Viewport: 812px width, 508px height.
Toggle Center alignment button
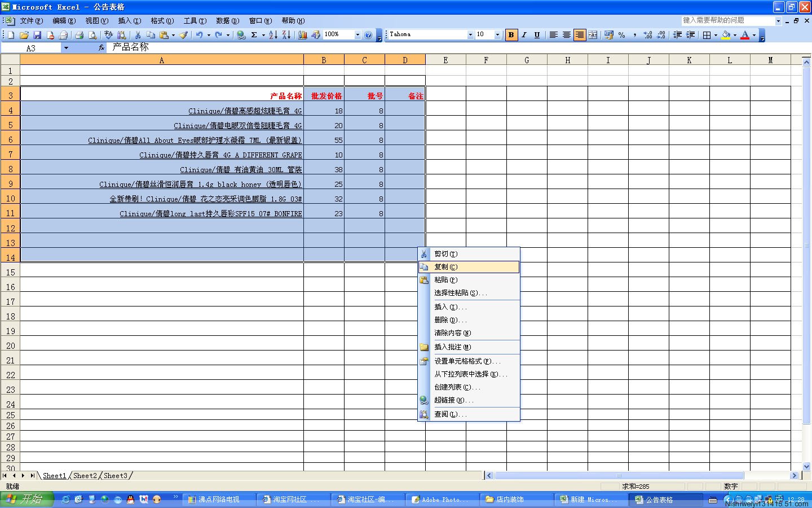click(566, 35)
